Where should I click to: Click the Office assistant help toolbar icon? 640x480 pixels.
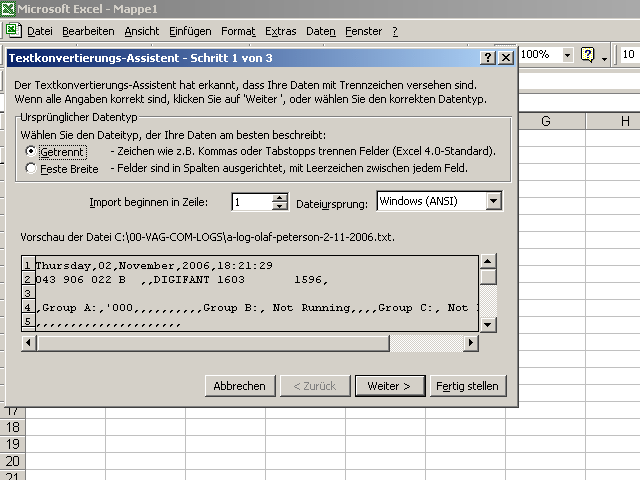pyautogui.click(x=588, y=55)
